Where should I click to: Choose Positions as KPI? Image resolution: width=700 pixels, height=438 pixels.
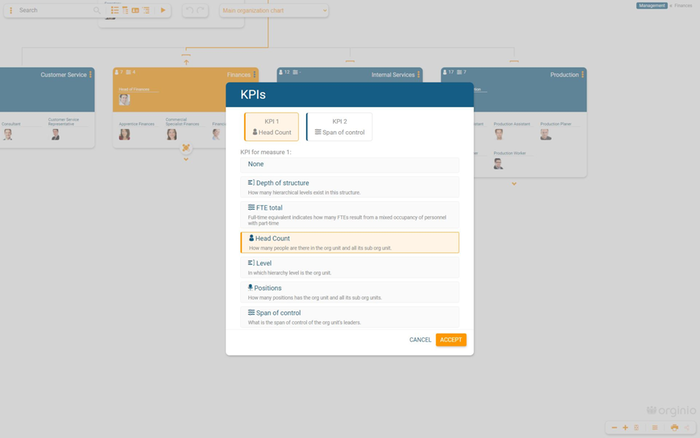[350, 292]
